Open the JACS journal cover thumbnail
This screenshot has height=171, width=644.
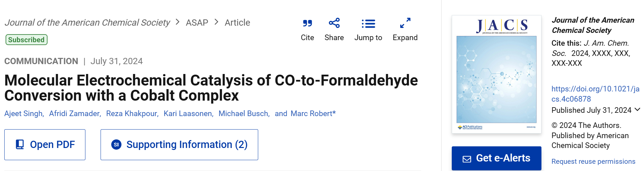coord(497,74)
